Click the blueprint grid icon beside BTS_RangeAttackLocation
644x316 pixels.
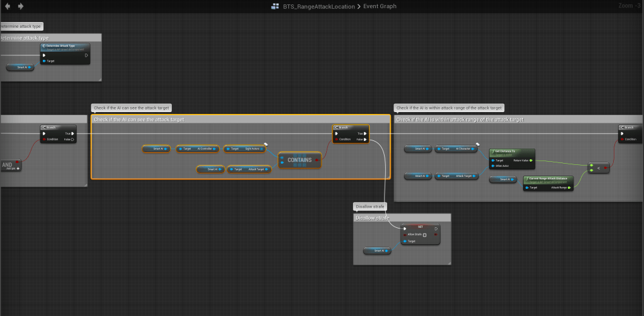(274, 6)
